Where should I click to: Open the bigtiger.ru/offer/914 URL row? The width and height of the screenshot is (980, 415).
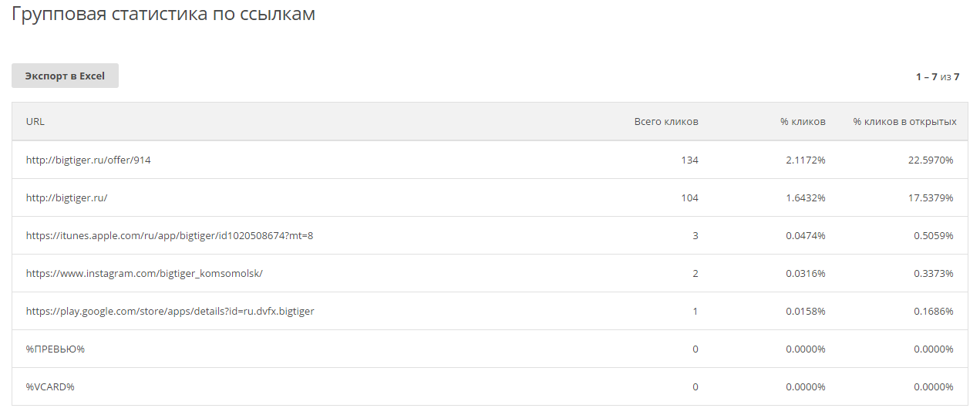(x=89, y=160)
